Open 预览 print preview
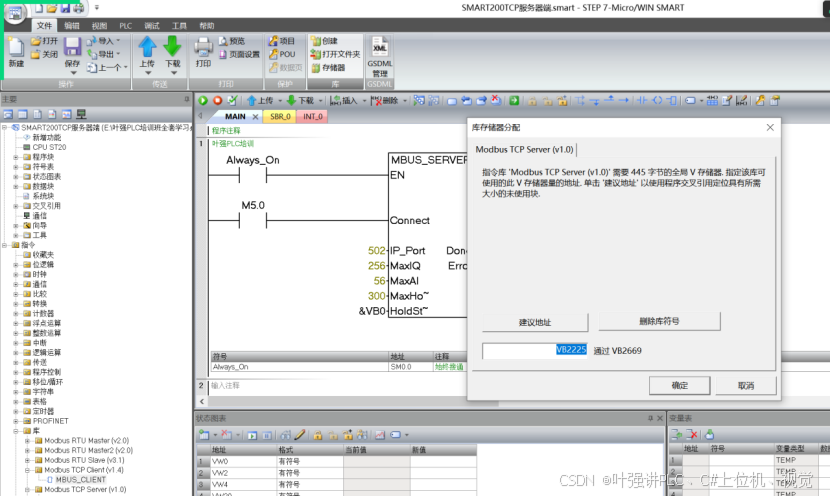The width and height of the screenshot is (830, 496). click(232, 41)
